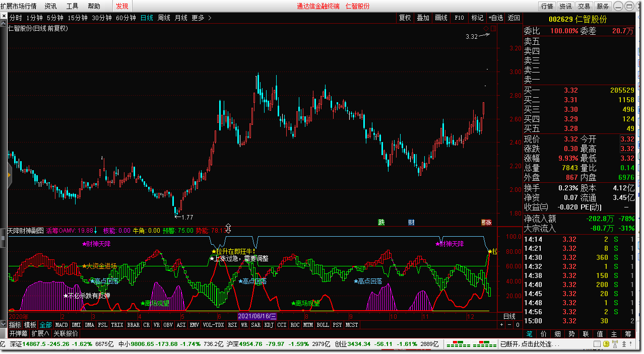Click the 跌 marker on the chart

pos(381,222)
